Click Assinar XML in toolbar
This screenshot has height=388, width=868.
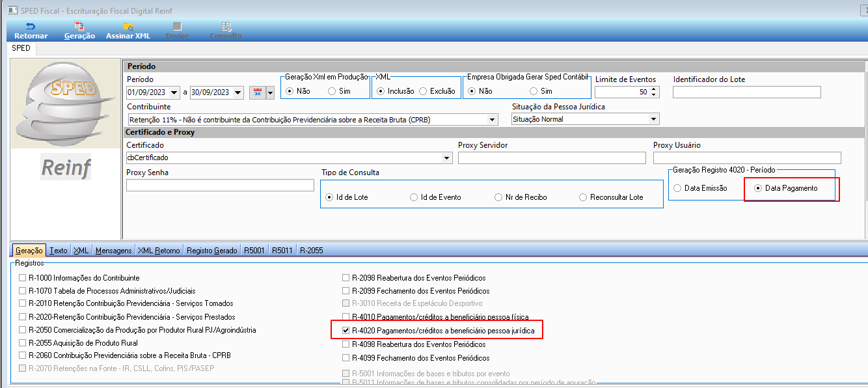pyautogui.click(x=128, y=31)
